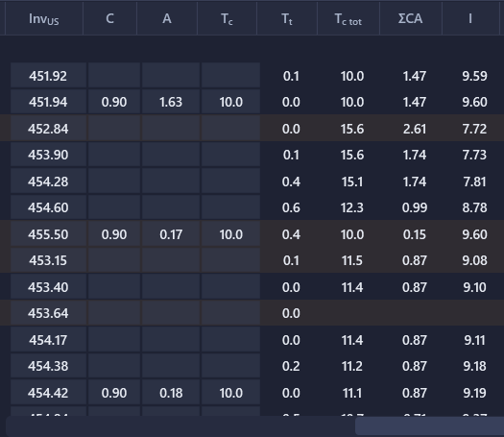
Task: Click I value 8.78
Action: (x=474, y=207)
